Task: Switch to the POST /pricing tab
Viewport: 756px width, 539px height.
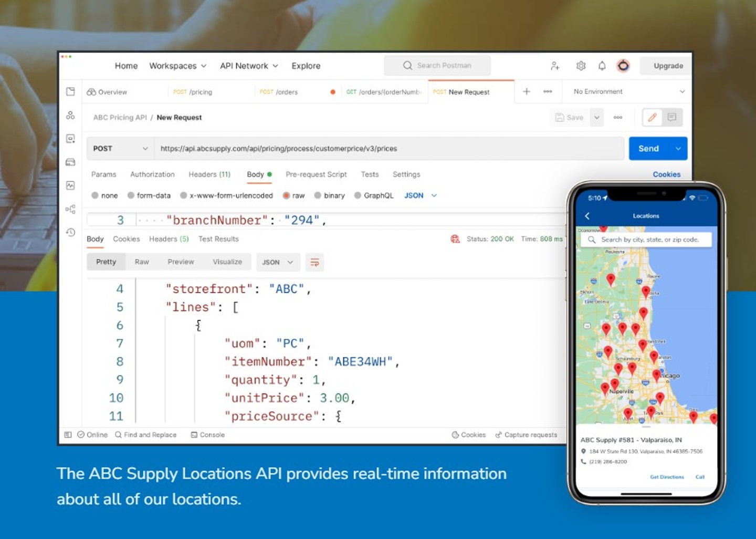Action: (193, 92)
